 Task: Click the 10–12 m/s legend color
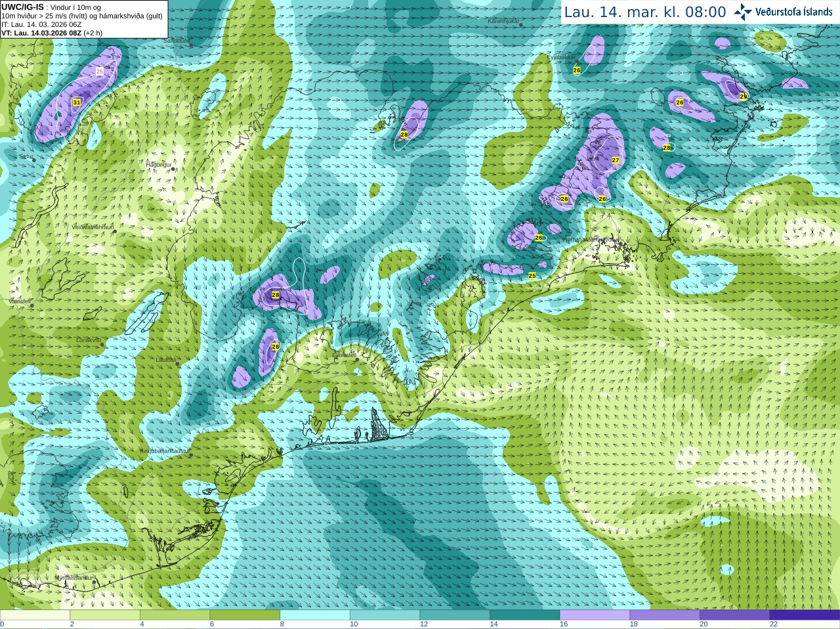(385, 615)
